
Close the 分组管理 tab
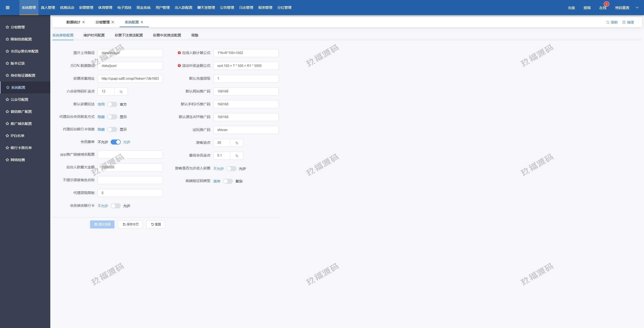pos(113,22)
